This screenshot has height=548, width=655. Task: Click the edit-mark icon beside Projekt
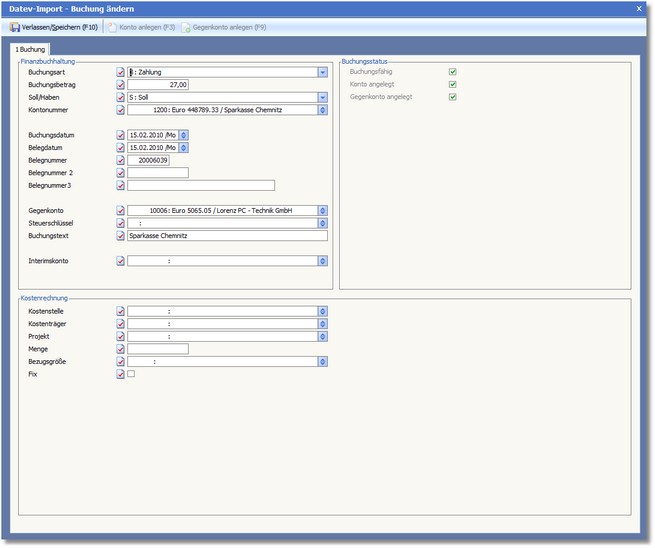[121, 337]
